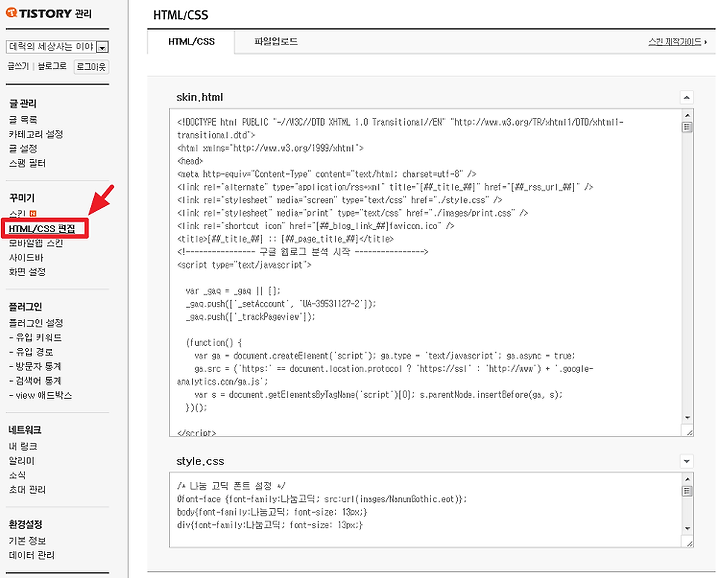Screen dimensions: 720x578
Task: Open view 애드박스 item
Action: (x=40, y=395)
